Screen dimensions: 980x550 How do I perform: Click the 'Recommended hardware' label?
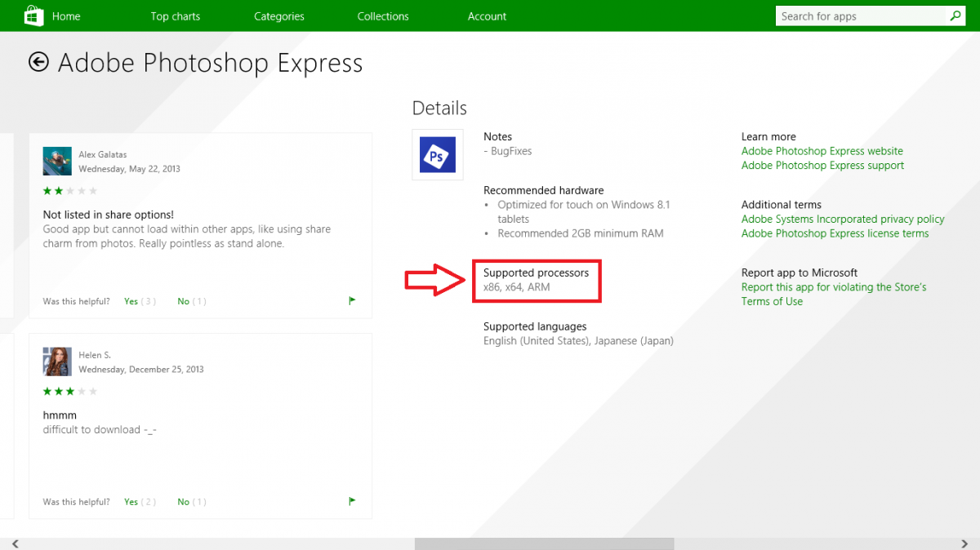coord(544,190)
